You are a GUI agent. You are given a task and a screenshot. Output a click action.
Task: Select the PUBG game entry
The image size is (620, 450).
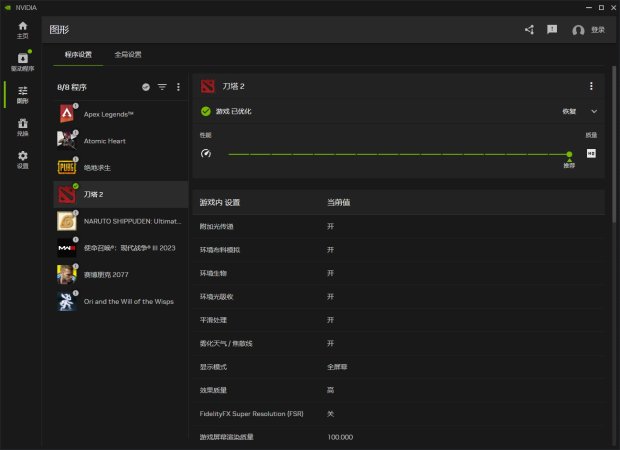121,168
